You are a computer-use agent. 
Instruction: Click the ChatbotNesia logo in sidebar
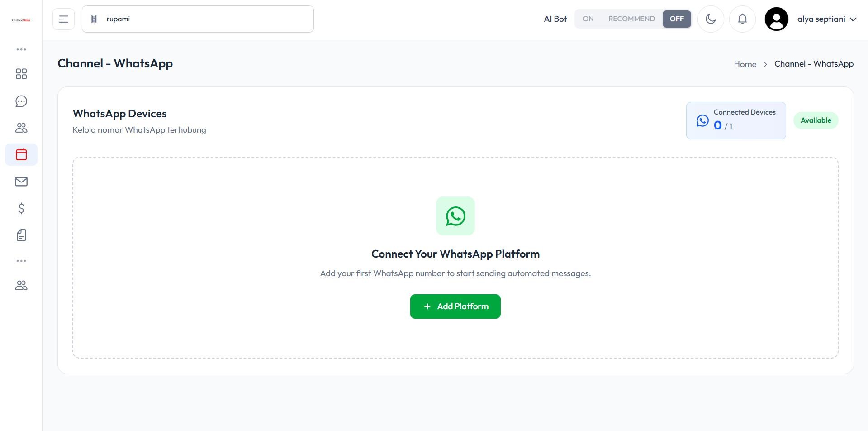21,20
